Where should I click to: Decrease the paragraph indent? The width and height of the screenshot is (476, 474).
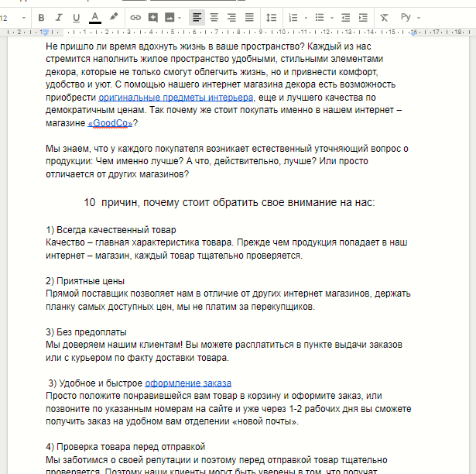345,18
